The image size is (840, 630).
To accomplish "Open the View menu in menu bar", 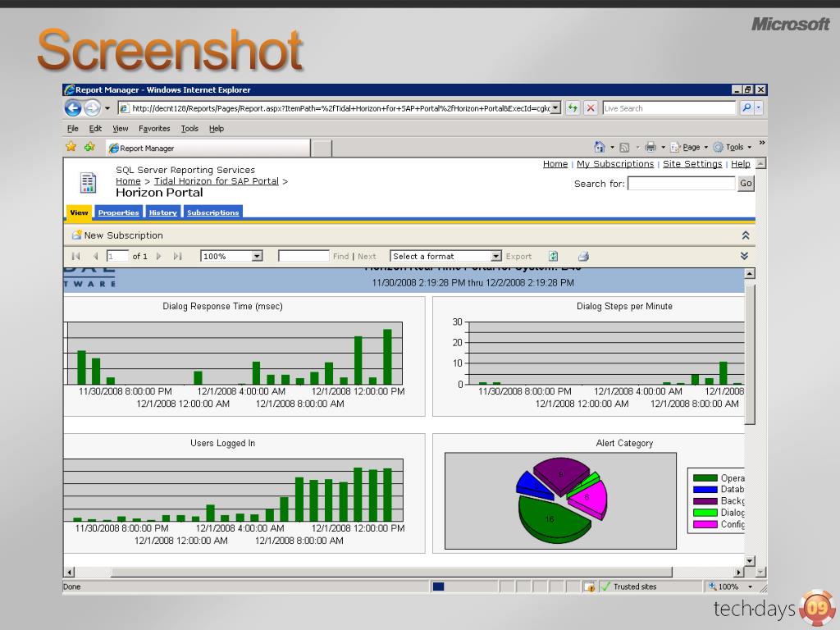I will click(x=121, y=129).
